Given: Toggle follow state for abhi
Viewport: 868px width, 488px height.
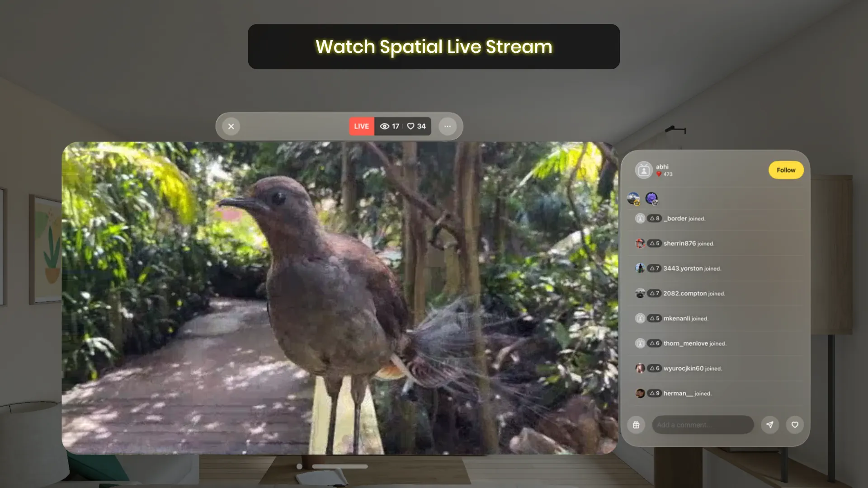Looking at the screenshot, I should tap(786, 170).
